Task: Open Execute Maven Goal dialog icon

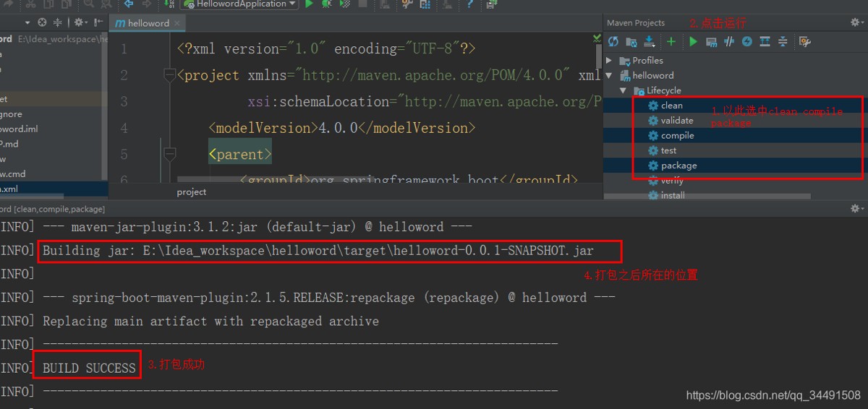Action: pos(711,41)
